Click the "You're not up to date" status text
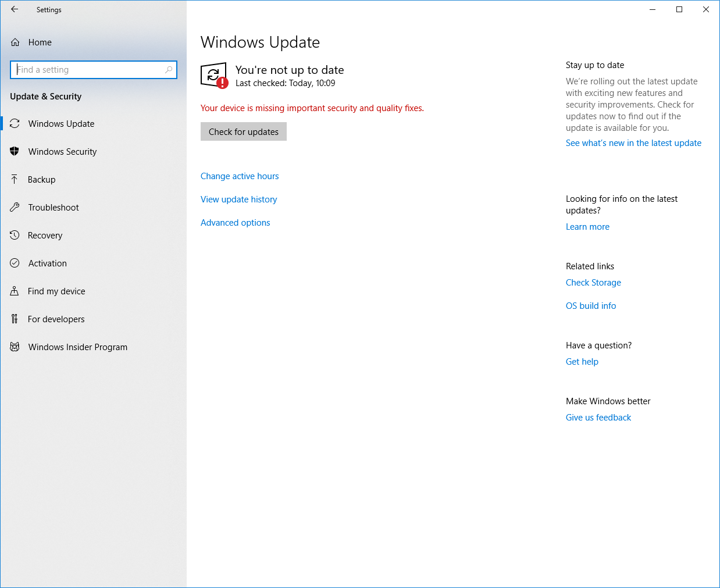The height and width of the screenshot is (588, 720). [290, 70]
